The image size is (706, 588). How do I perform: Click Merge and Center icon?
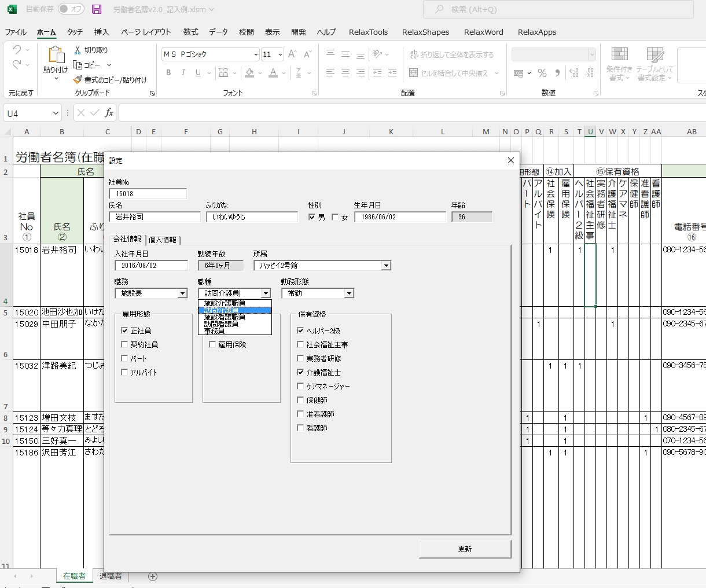[414, 73]
